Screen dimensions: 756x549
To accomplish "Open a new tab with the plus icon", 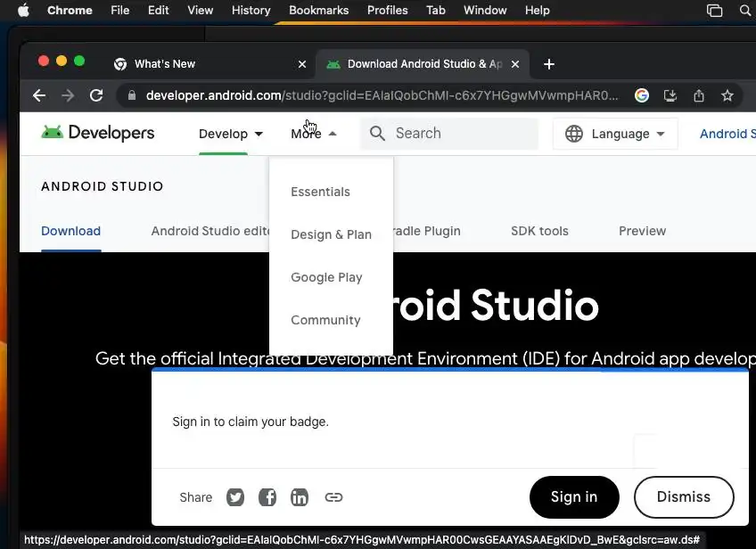I will coord(548,64).
